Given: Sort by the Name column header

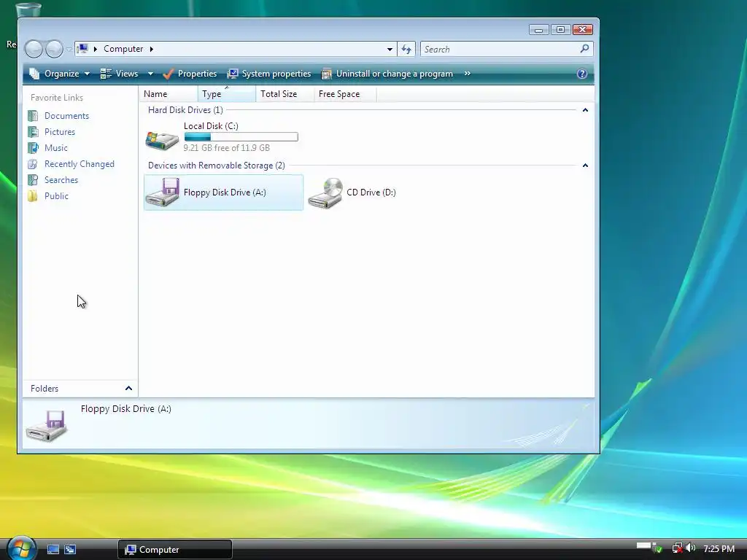Looking at the screenshot, I should (169, 94).
